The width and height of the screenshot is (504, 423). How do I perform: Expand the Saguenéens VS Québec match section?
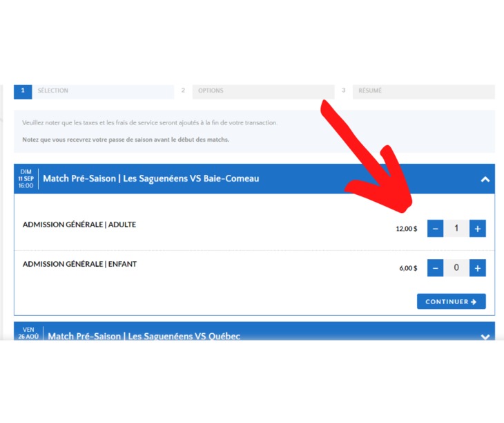point(485,337)
